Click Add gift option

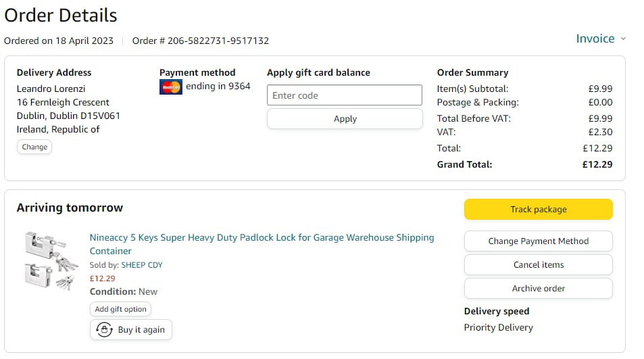click(120, 309)
